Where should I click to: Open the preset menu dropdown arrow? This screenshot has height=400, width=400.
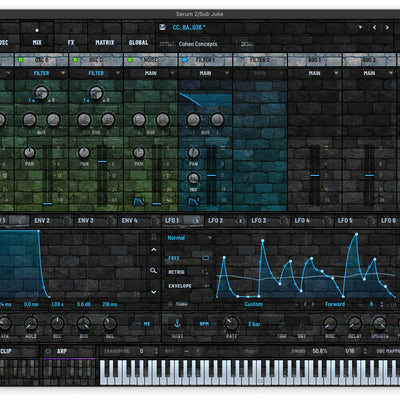(360, 27)
